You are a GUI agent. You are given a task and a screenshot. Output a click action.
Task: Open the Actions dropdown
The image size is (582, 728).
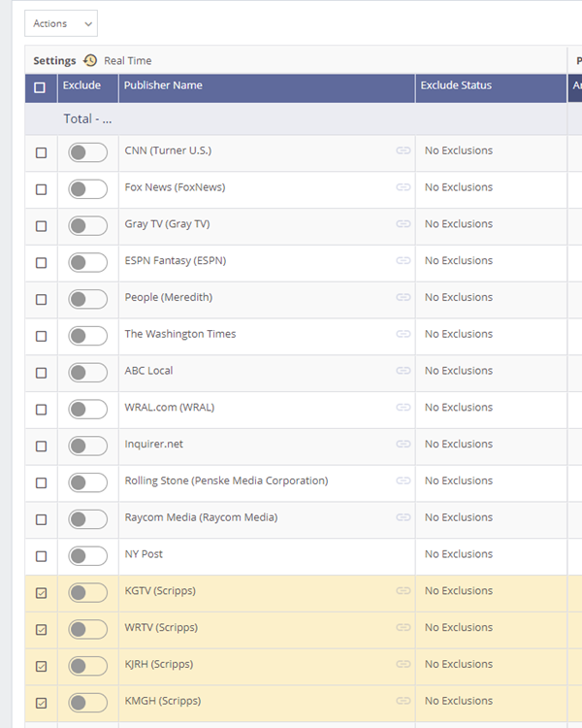pos(60,23)
